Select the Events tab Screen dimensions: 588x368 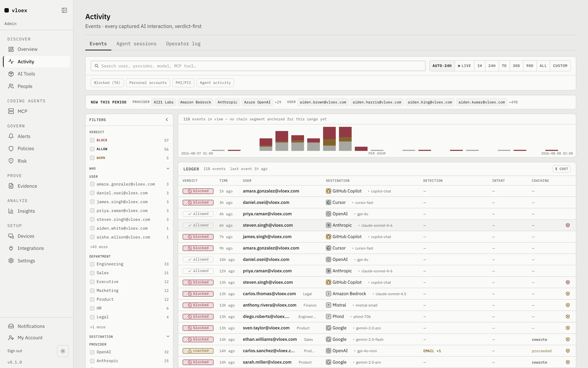click(x=98, y=44)
